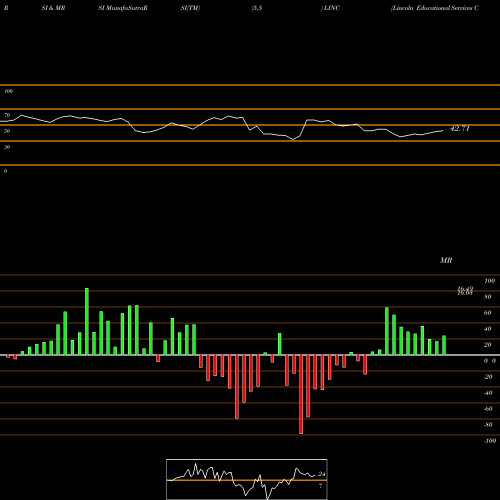Click the 20 label on the MR axis
500x500 pixels.
(488, 345)
